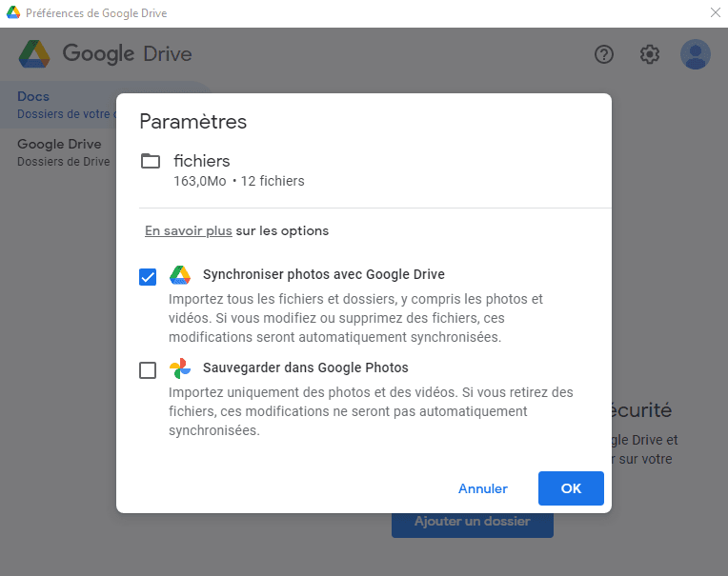Image resolution: width=728 pixels, height=576 pixels.
Task: Click the Paramètres dialog heading
Action: pyautogui.click(x=193, y=122)
